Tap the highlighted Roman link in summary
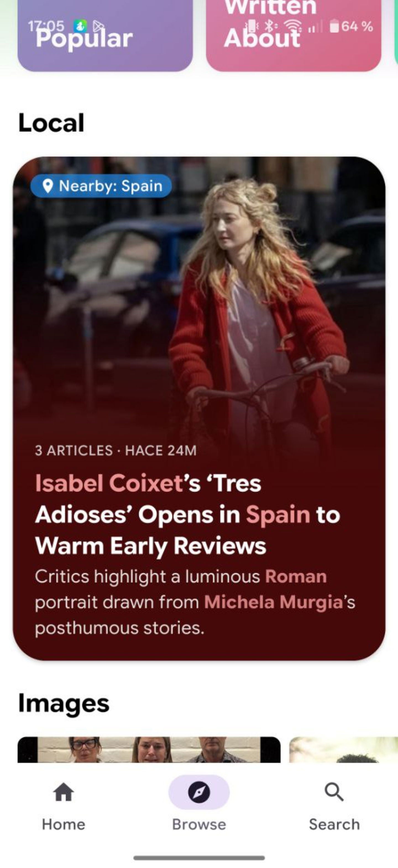 (x=295, y=576)
